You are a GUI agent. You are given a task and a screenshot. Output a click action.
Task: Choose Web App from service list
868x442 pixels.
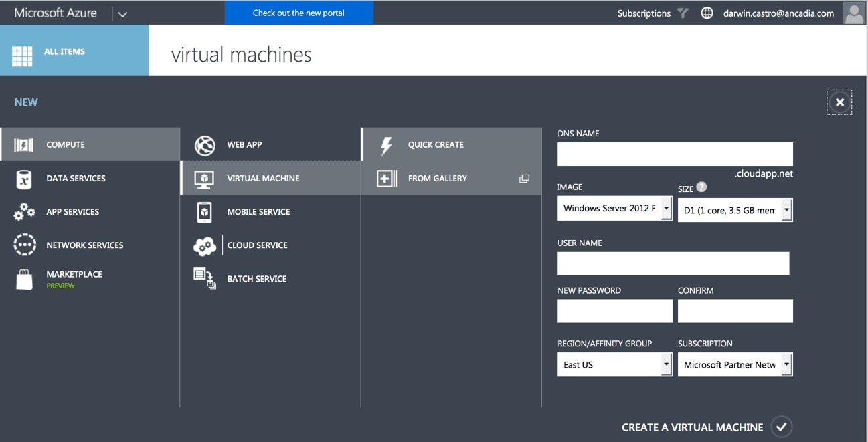271,144
